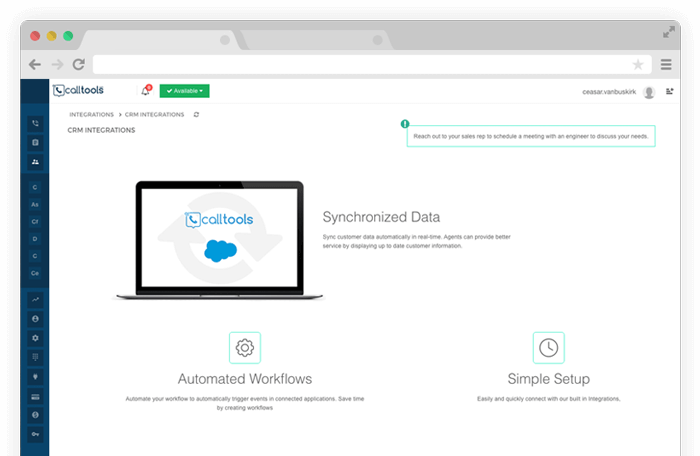Switch to the second browser tab
Image resolution: width=700 pixels, height=456 pixels.
pos(315,40)
